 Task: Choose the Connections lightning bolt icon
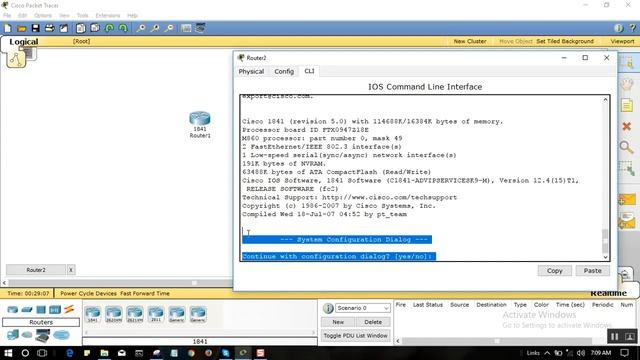tap(69, 309)
